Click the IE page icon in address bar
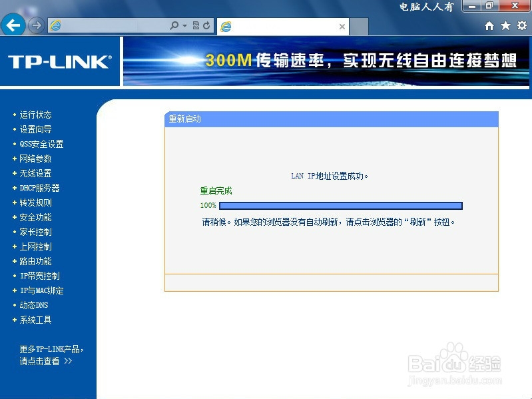This screenshot has height=399, width=532. click(56, 26)
